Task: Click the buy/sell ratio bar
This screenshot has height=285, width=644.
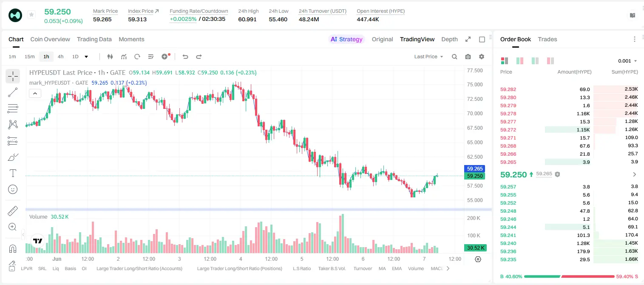Action: tap(569, 276)
